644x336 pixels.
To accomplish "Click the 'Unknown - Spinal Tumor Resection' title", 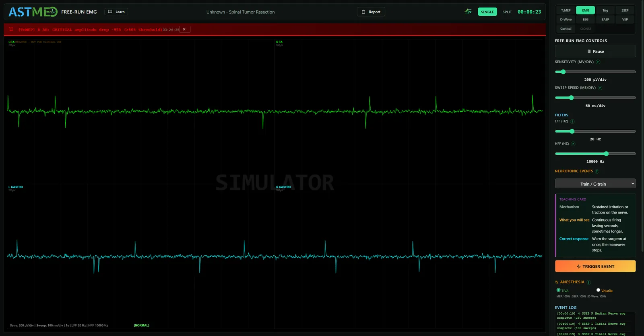I will coord(241,12).
